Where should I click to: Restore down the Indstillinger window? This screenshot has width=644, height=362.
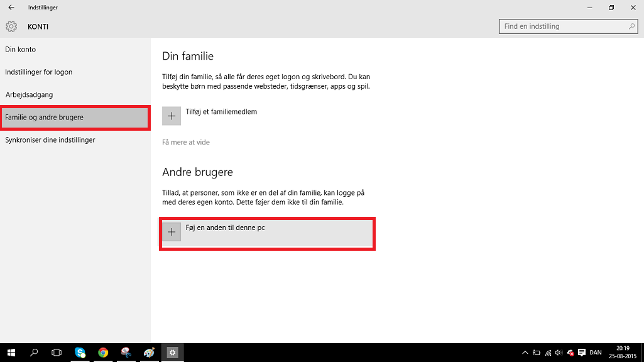[611, 8]
